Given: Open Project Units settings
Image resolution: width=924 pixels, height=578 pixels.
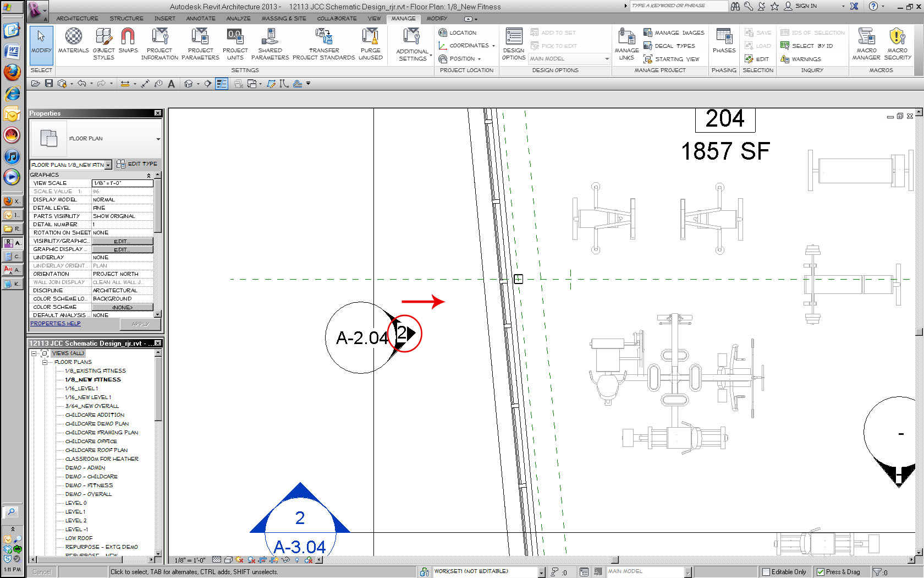Looking at the screenshot, I should click(235, 43).
